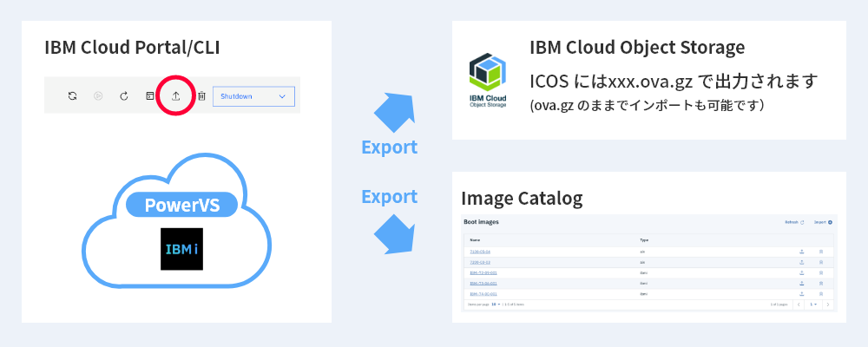Click the delete icon for IBMi-74-00-001
Screen dimensions: 868x347
point(821,294)
